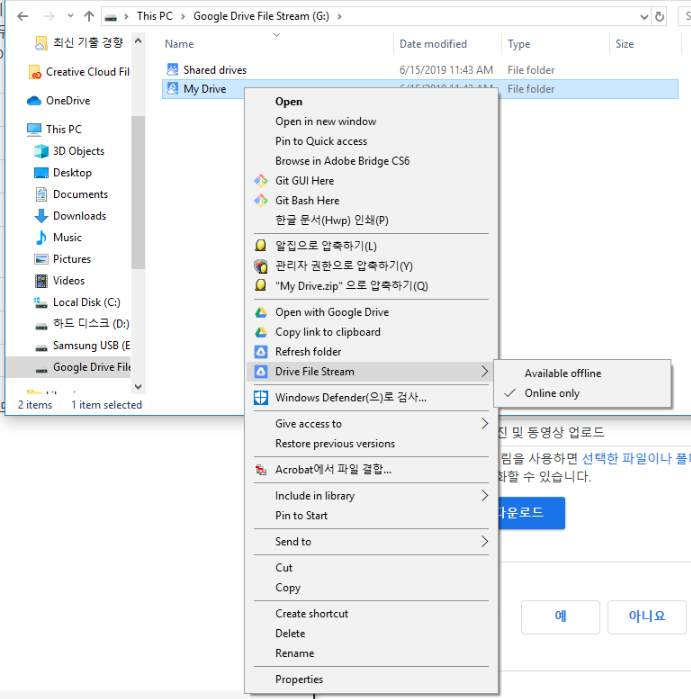Click the Back navigation arrow
691x699 pixels.
[x=22, y=16]
